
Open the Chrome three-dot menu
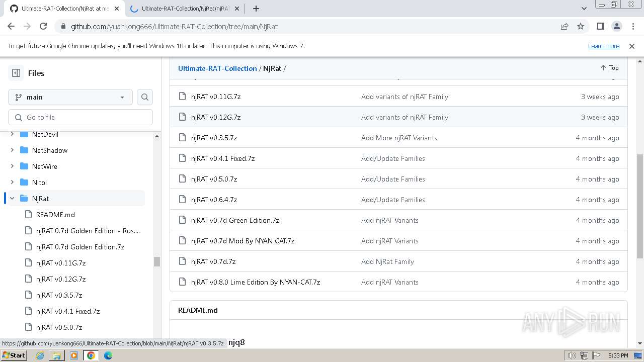point(632,26)
